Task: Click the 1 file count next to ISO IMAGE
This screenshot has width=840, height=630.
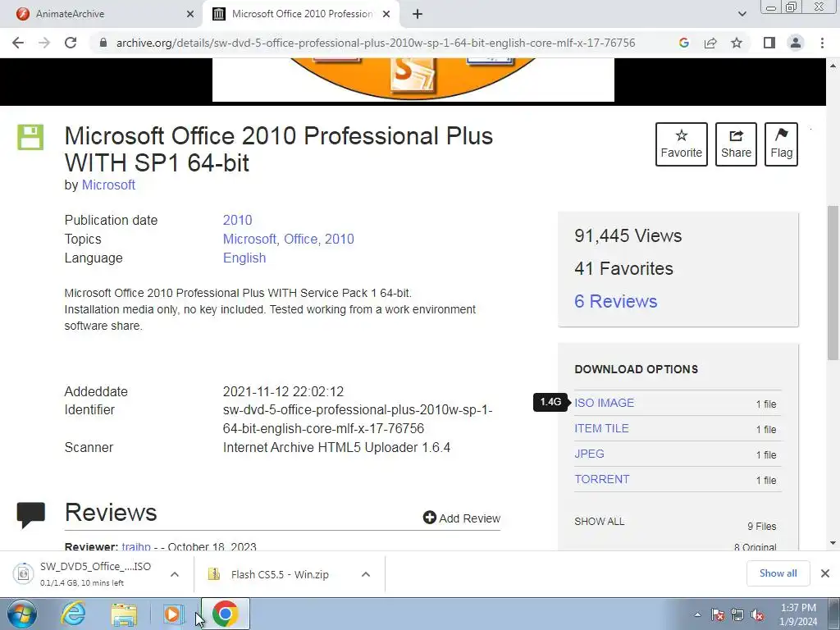Action: tap(766, 404)
